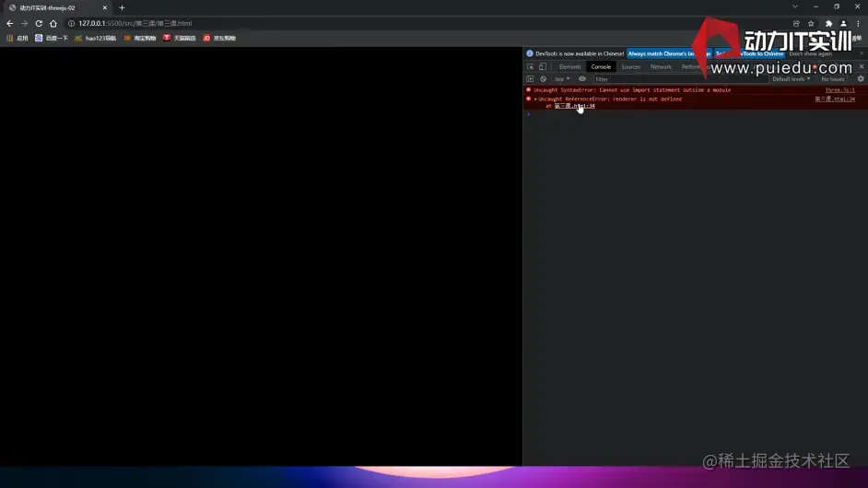Open the html:34 link on right
The image size is (868, 488).
pos(835,99)
